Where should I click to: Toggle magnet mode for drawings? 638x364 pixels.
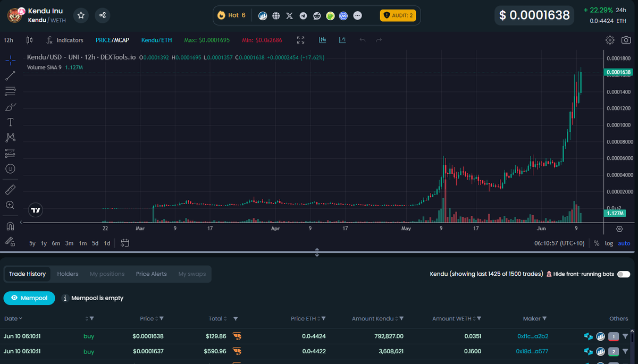[x=10, y=225]
